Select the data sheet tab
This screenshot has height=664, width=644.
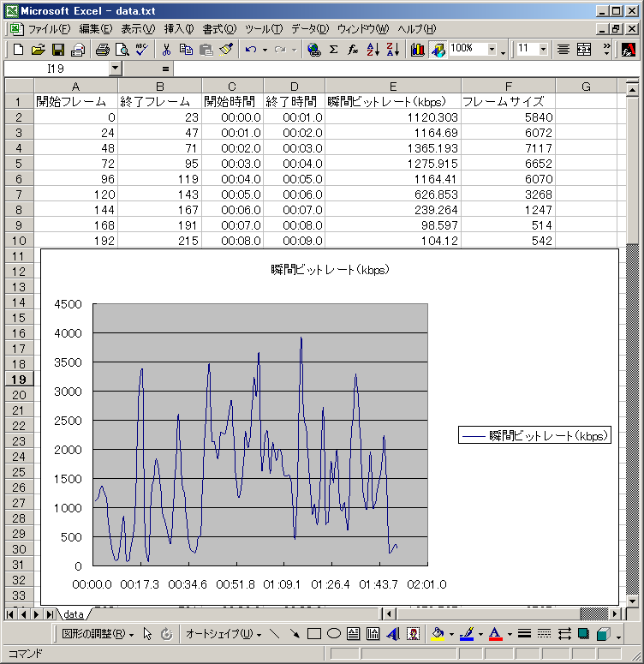tap(74, 613)
